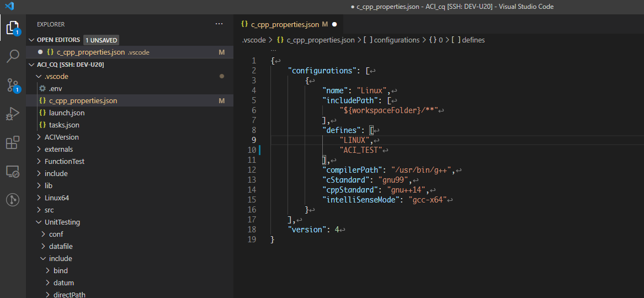
Task: Expand the Linux64 folder
Action: pos(39,198)
